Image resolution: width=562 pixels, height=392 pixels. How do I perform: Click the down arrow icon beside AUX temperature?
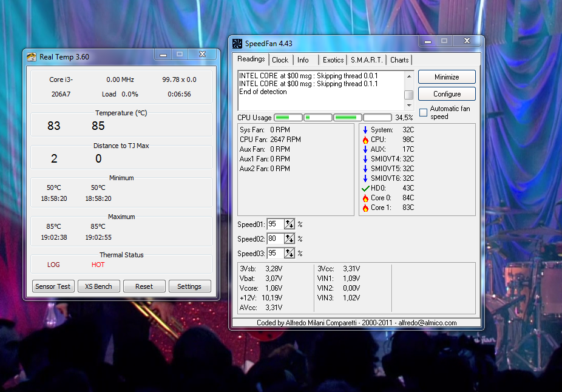coord(365,149)
